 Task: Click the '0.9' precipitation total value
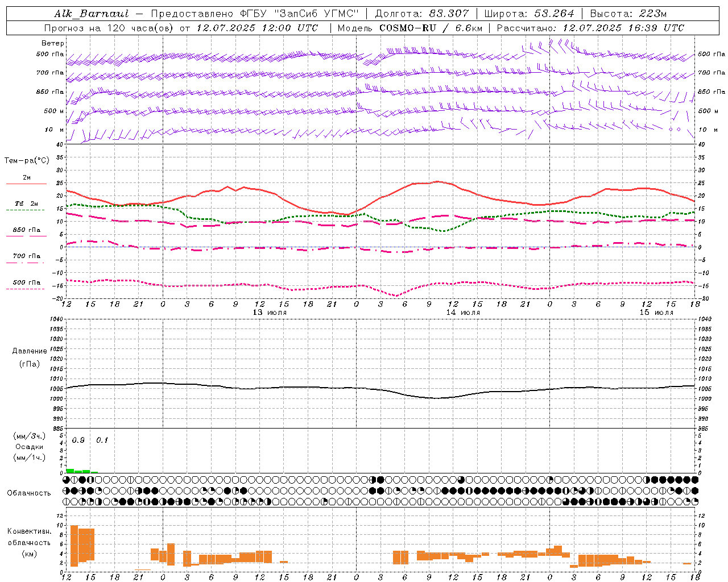click(x=78, y=440)
